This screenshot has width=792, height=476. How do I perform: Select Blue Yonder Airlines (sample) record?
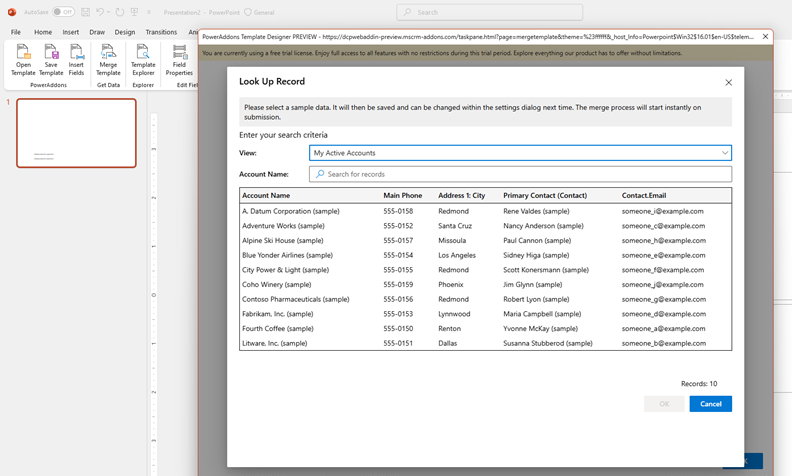click(485, 255)
